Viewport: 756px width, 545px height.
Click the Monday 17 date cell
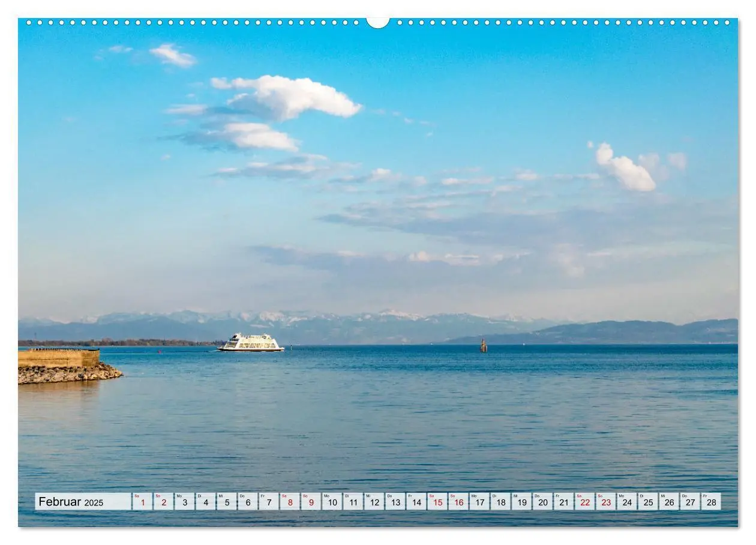479,502
